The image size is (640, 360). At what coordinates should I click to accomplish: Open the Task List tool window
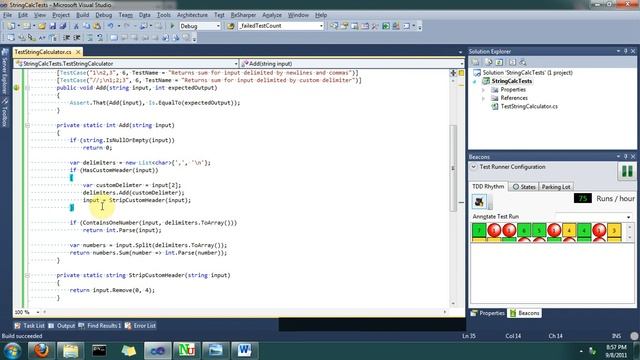point(29,326)
